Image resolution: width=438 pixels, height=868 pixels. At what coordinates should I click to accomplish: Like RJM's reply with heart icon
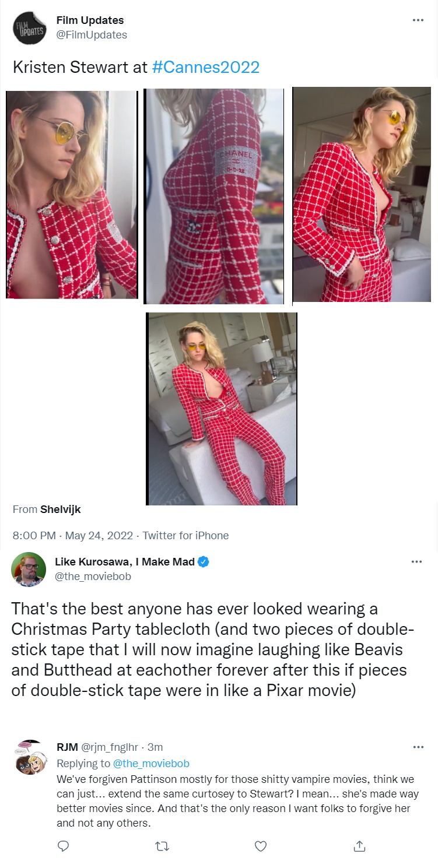tap(261, 845)
